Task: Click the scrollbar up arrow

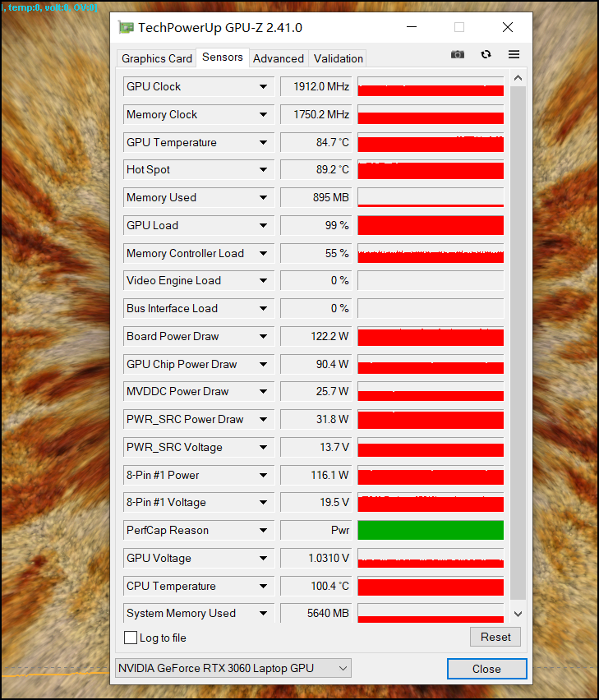Action: click(518, 78)
